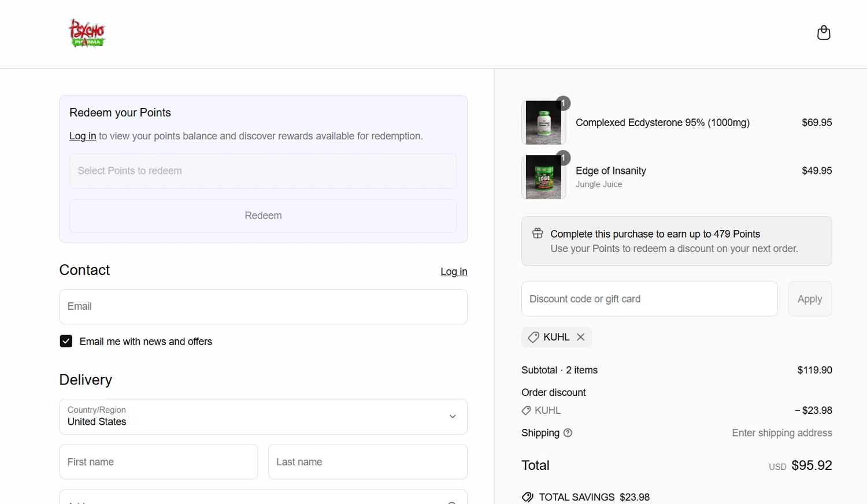Focus the First name field
The width and height of the screenshot is (867, 504).
point(158,462)
